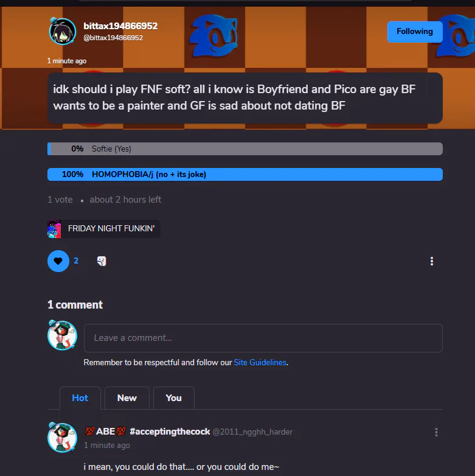The image size is (475, 476).
Task: Switch to the Hot comments tab
Action: tap(80, 398)
